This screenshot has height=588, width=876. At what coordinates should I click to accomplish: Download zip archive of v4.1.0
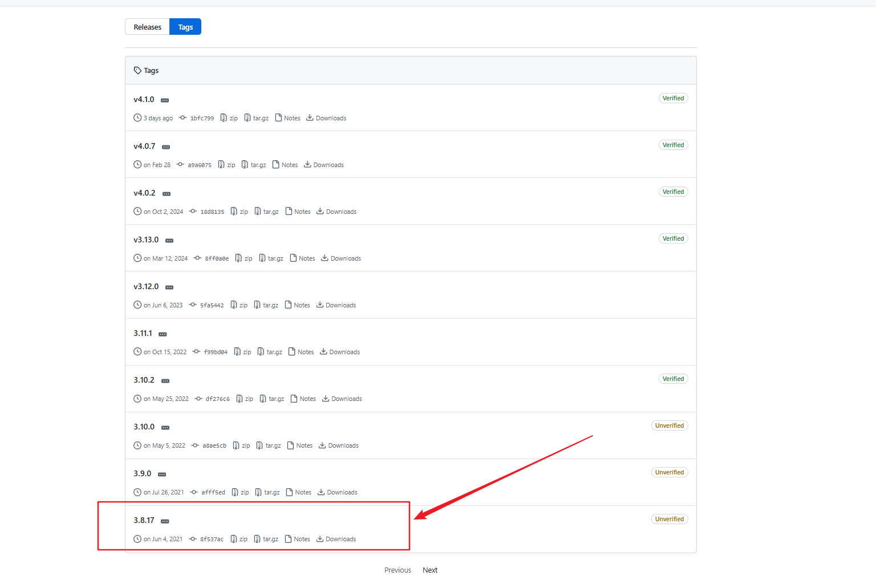pos(229,118)
